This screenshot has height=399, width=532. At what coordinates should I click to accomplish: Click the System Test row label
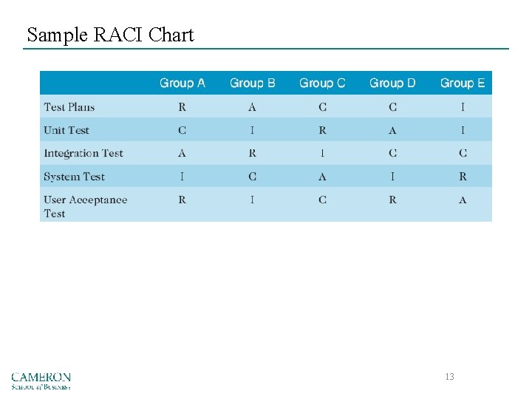point(75,177)
